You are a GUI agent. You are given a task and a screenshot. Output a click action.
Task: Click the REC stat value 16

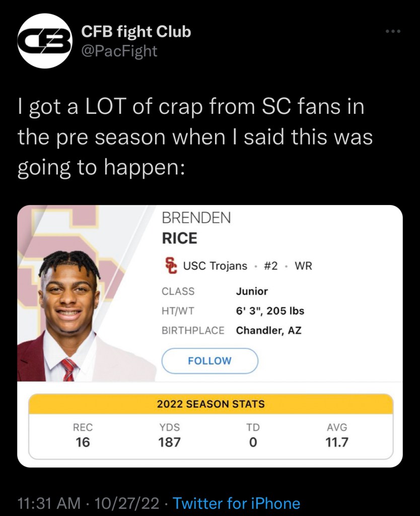click(x=83, y=442)
